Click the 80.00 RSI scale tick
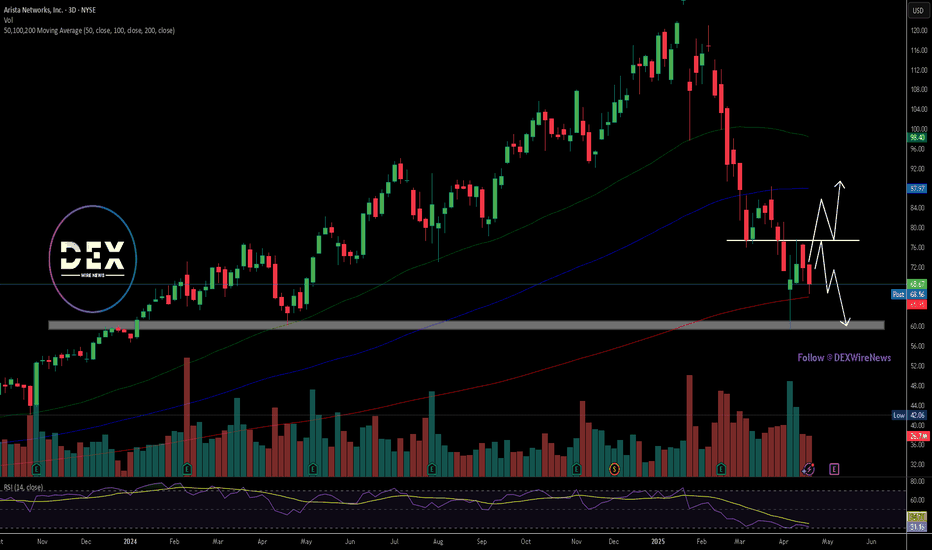 click(917, 481)
